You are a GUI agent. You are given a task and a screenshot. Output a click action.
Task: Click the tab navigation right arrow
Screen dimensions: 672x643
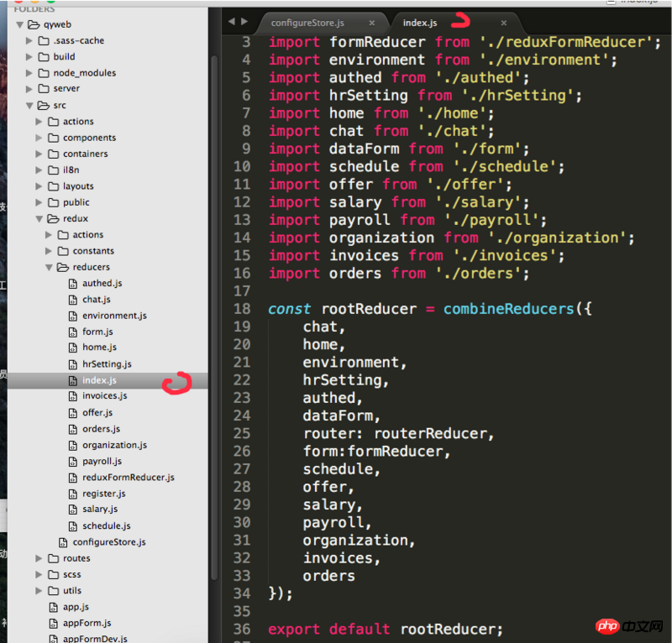pos(244,21)
